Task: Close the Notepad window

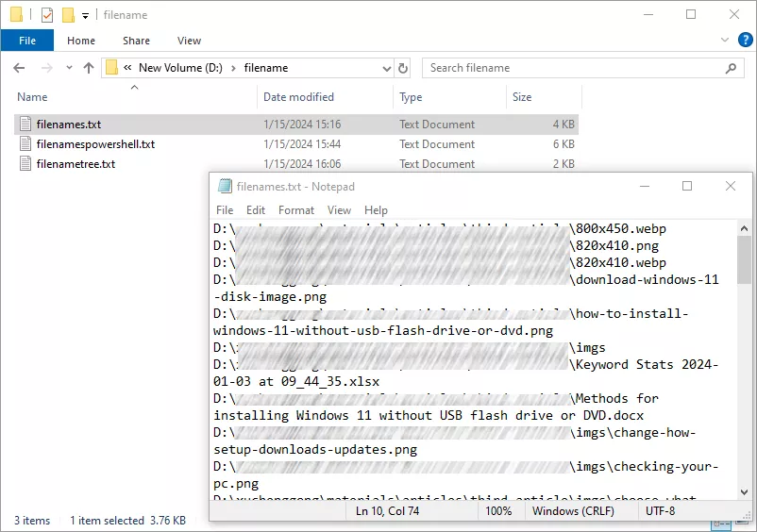Action: [x=731, y=186]
